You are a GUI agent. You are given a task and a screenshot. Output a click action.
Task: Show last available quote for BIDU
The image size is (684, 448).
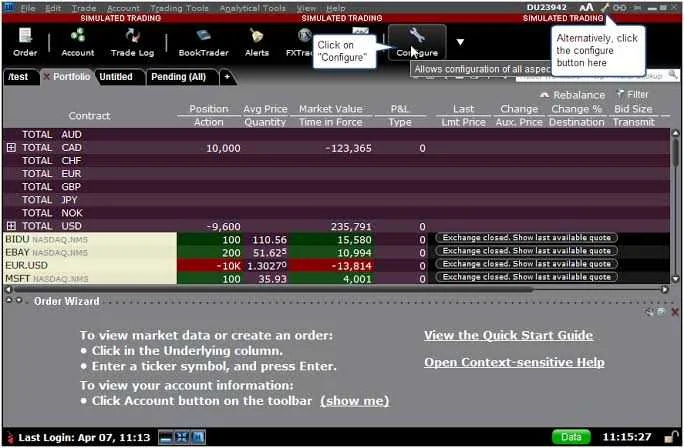[x=527, y=238]
